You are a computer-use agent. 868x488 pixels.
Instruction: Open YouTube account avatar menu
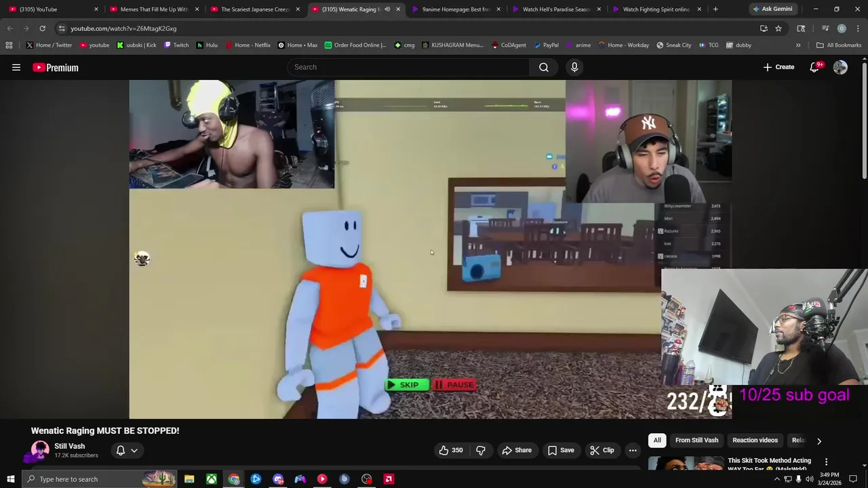tap(840, 67)
